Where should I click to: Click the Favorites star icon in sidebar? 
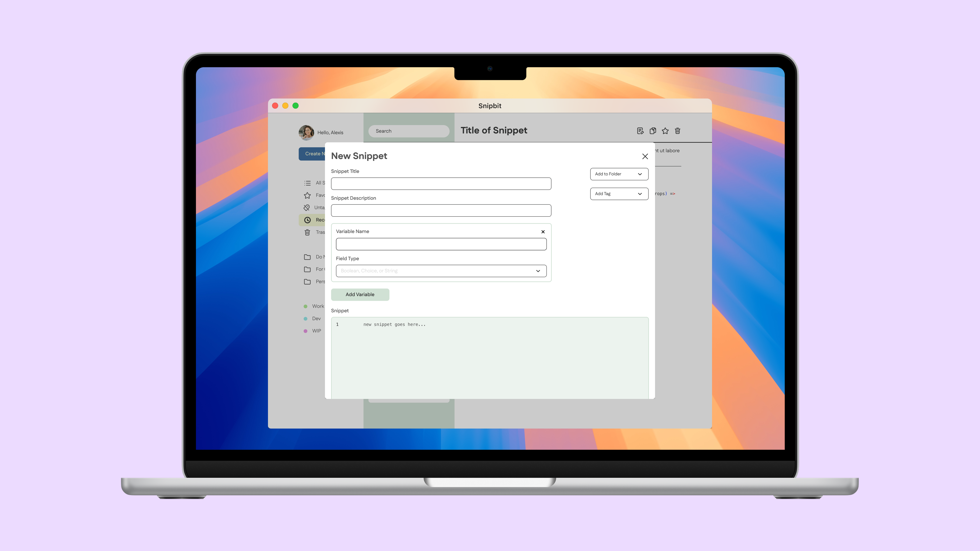pyautogui.click(x=307, y=195)
